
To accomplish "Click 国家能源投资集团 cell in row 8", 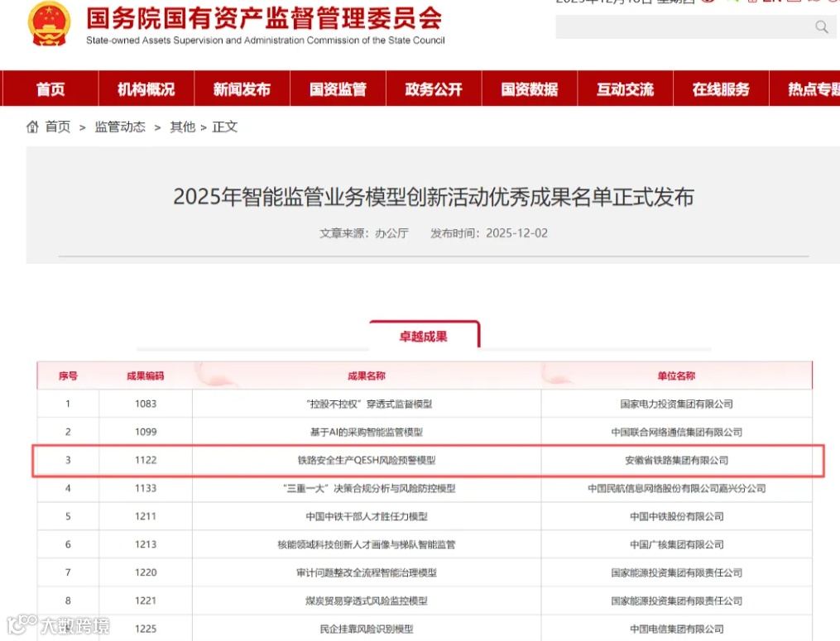I will point(677,600).
